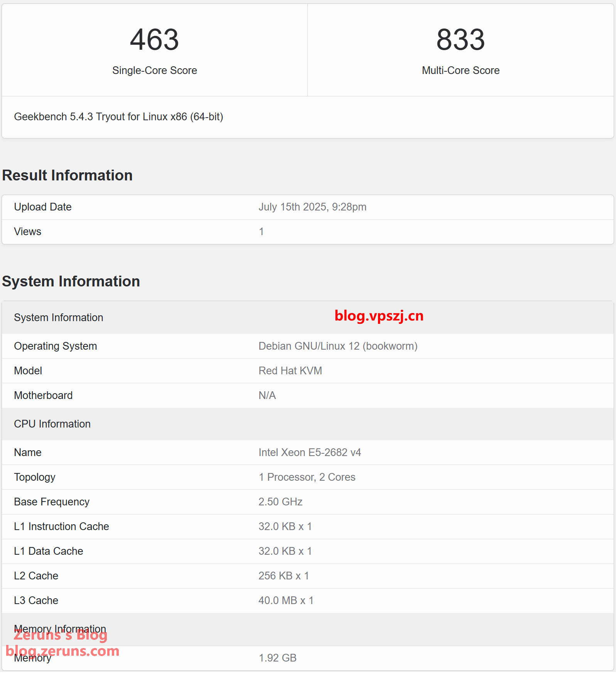Click the upload date value July 15th 2025

(312, 207)
